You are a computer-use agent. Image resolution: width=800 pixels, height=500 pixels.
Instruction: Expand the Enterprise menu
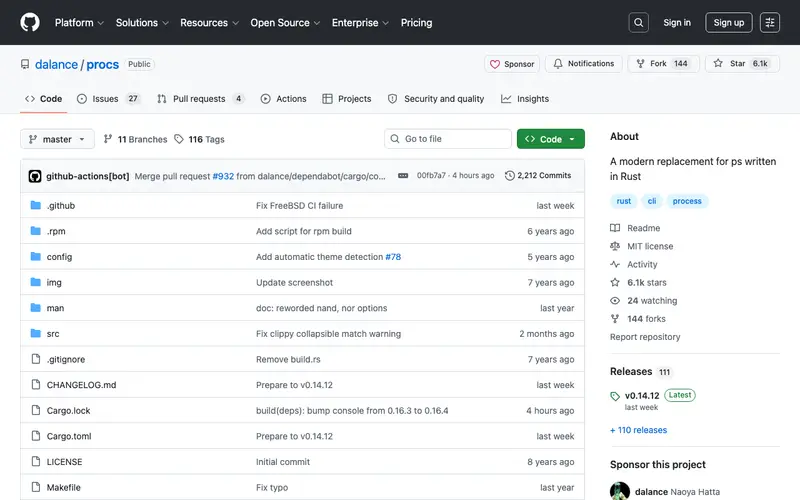360,22
